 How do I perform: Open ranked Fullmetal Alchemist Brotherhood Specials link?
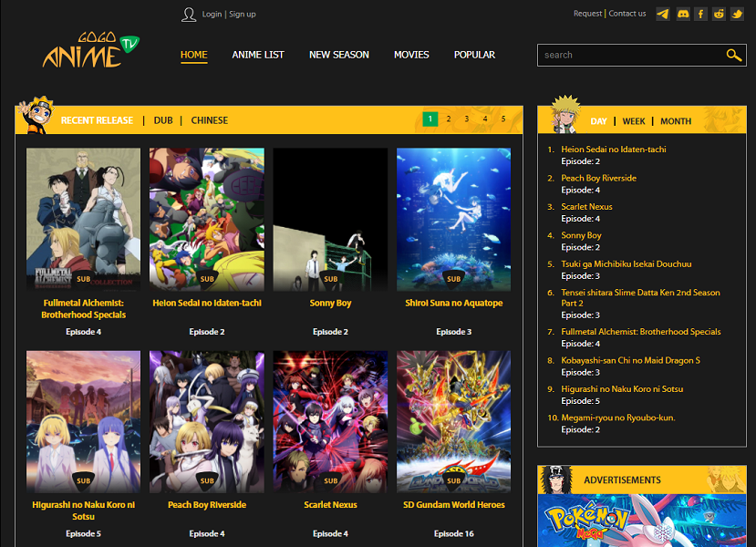coord(641,332)
